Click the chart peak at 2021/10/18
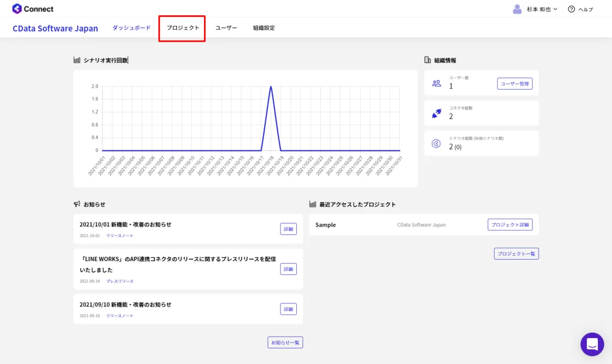This screenshot has height=364, width=612. 270,87
